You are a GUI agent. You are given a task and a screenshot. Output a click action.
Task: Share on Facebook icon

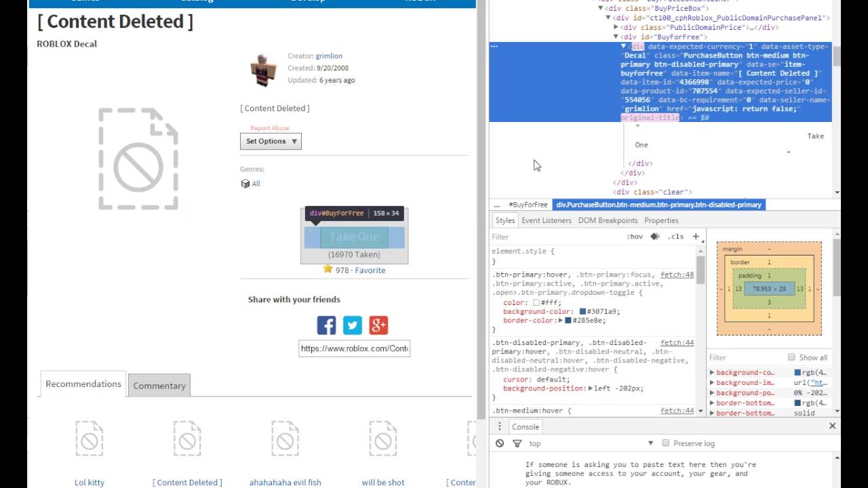(x=326, y=325)
